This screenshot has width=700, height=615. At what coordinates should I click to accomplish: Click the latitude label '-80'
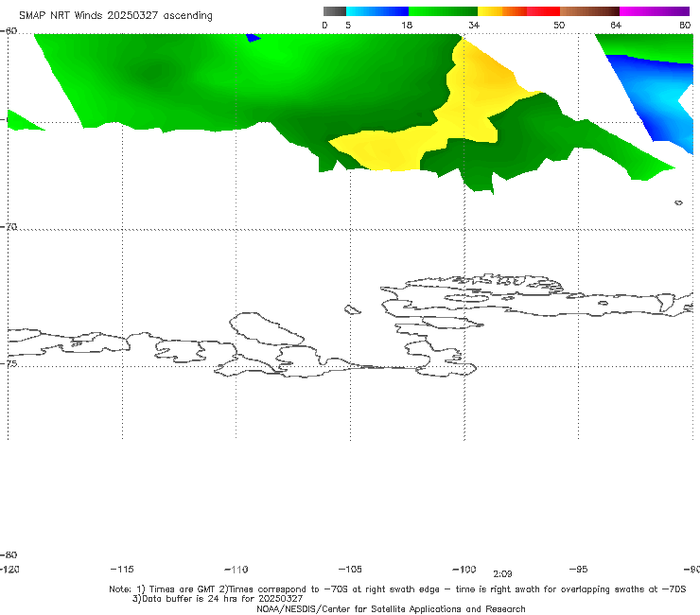pos(9,554)
